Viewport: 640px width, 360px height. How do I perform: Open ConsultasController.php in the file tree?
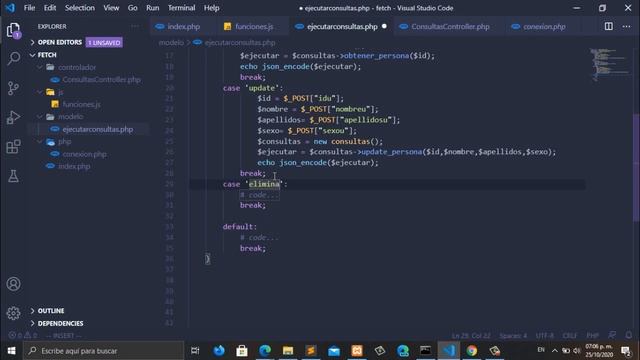coord(101,80)
